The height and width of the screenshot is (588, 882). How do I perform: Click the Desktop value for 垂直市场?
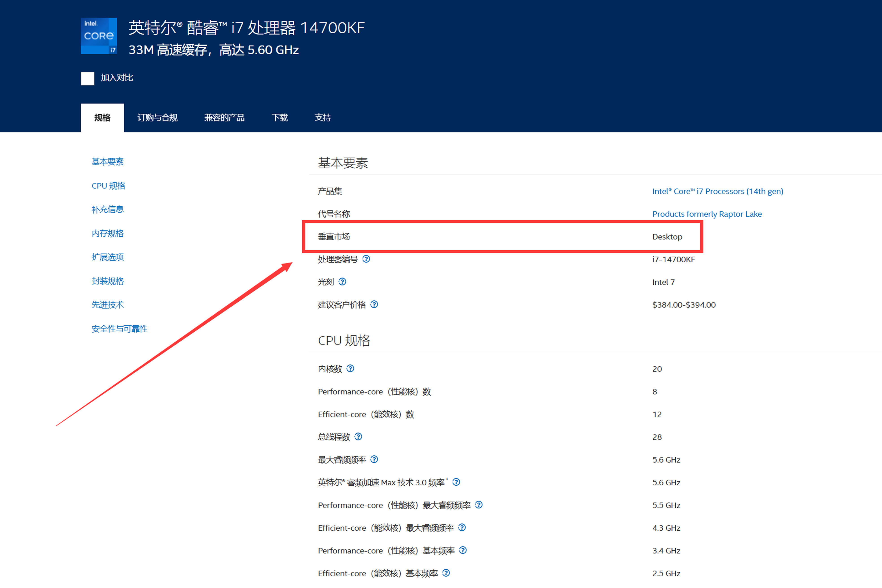(667, 237)
